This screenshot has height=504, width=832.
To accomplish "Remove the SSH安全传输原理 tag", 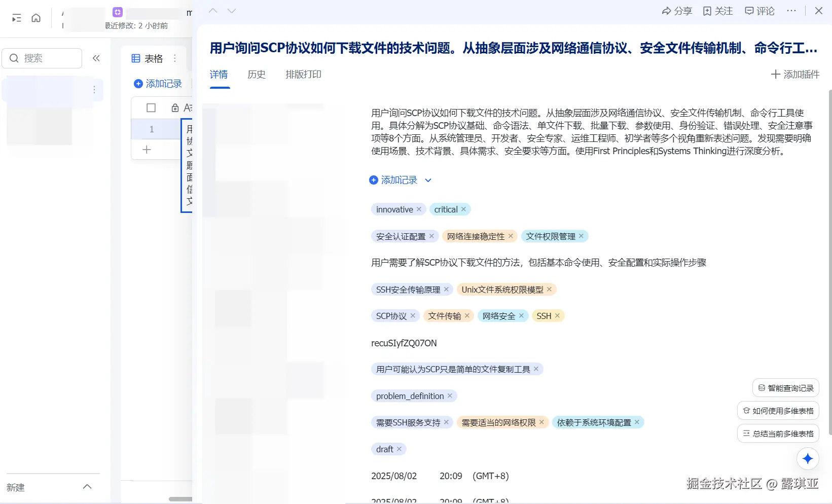I will pyautogui.click(x=446, y=290).
